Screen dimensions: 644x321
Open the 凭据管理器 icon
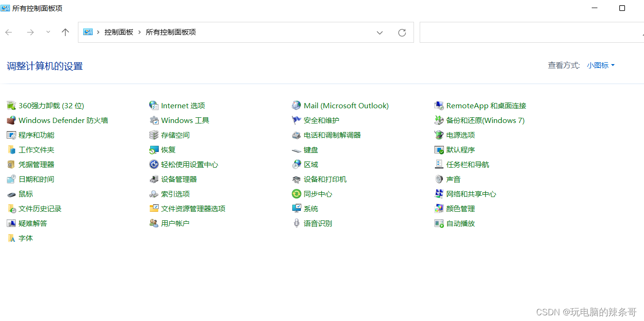11,164
